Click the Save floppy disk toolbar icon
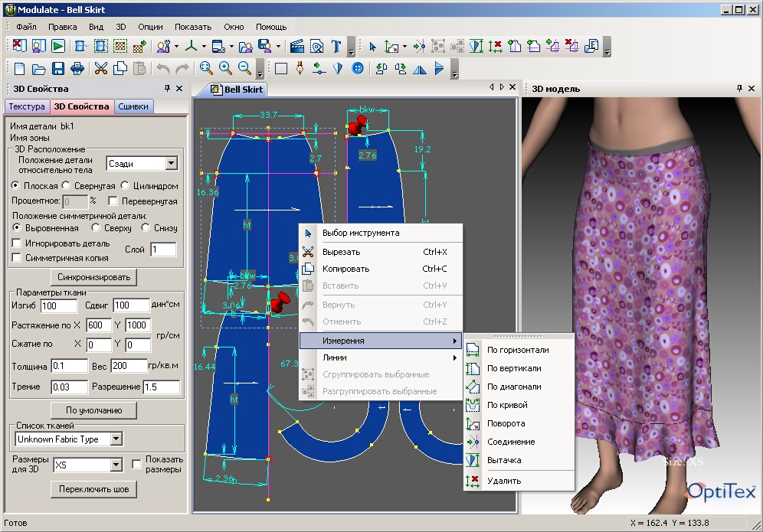Image resolution: width=763 pixels, height=532 pixels. click(x=59, y=69)
